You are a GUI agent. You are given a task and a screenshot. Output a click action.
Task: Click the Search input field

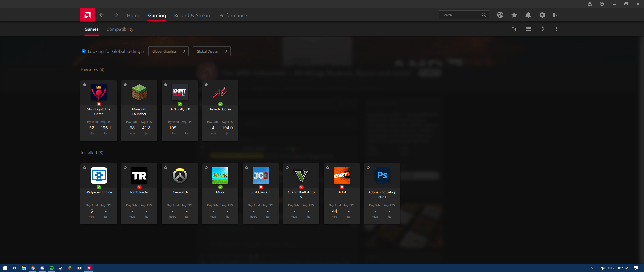[x=460, y=15]
